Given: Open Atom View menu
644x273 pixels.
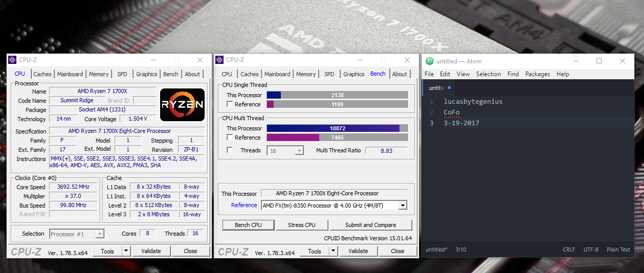Looking at the screenshot, I should [463, 74].
